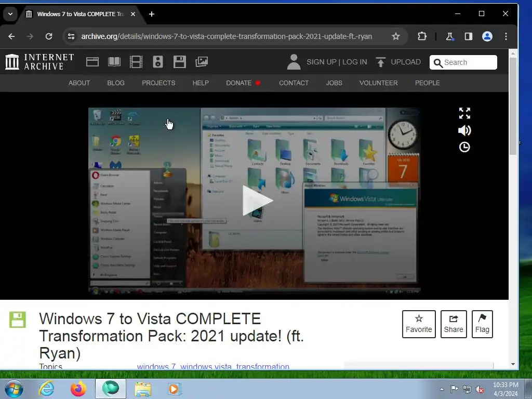Image resolution: width=532 pixels, height=399 pixels.
Task: Open the Video film-strip icon
Action: 136,62
